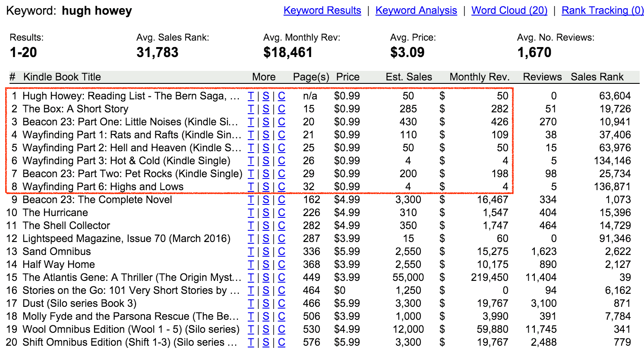Click the S link for Lightspeed Magazine row
This screenshot has width=644, height=363.
[266, 239]
